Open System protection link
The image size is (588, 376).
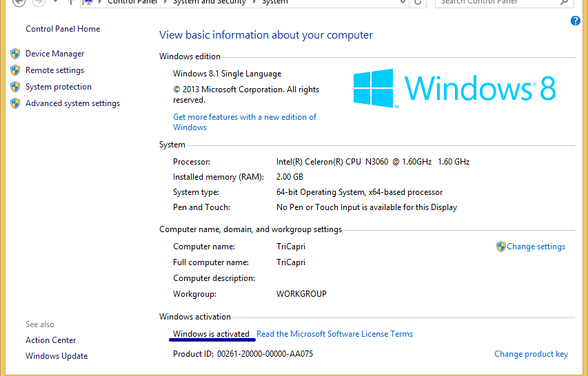(59, 87)
